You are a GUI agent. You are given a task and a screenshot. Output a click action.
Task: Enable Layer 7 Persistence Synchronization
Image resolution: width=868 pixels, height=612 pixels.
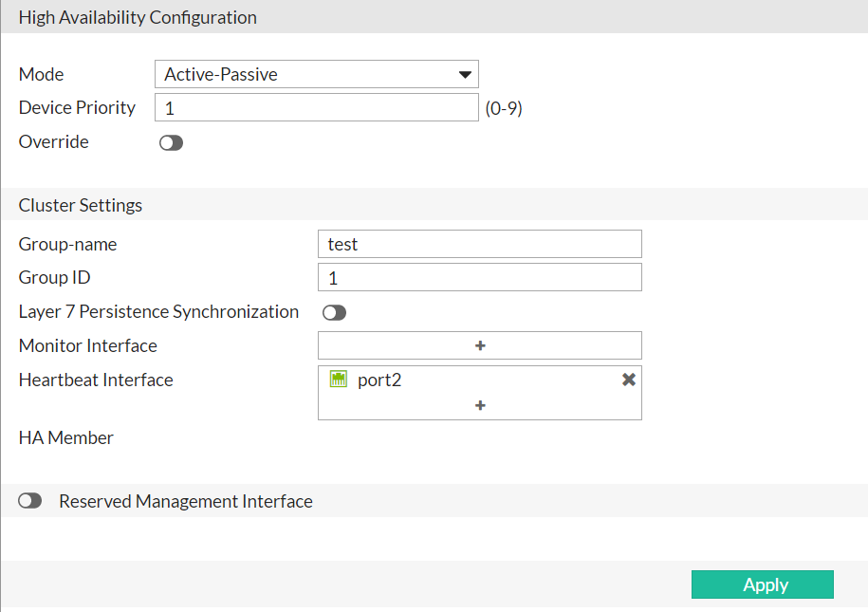334,311
